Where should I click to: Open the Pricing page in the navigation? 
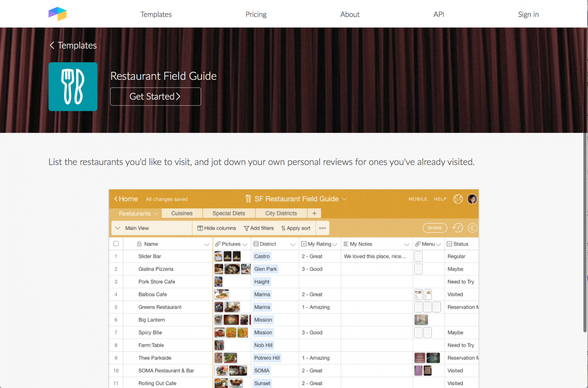[256, 14]
